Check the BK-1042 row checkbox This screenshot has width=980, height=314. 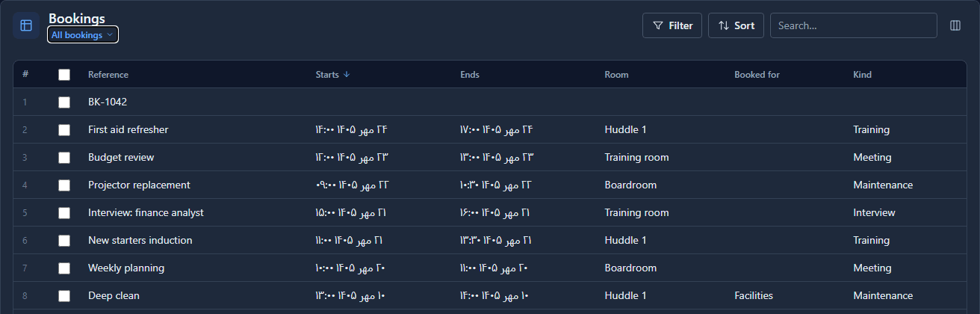[64, 102]
